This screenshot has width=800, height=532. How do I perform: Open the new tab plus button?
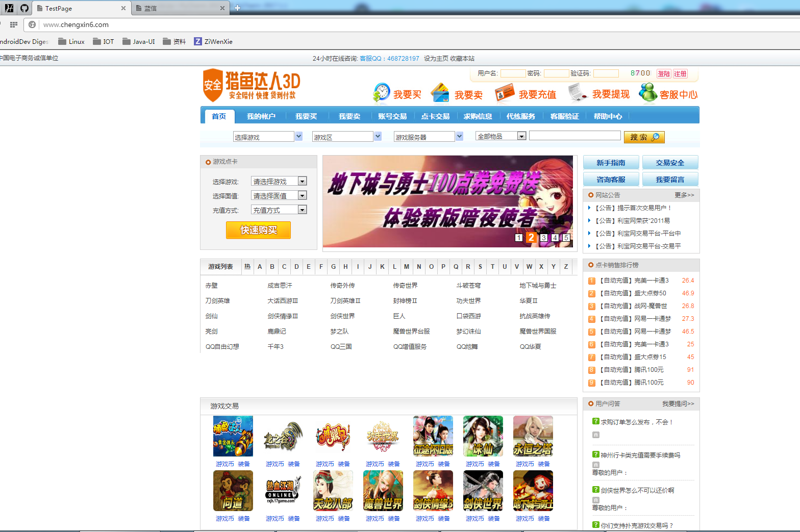237,8
